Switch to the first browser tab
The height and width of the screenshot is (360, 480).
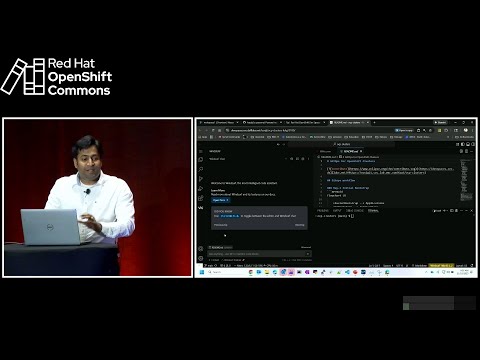(x=219, y=122)
